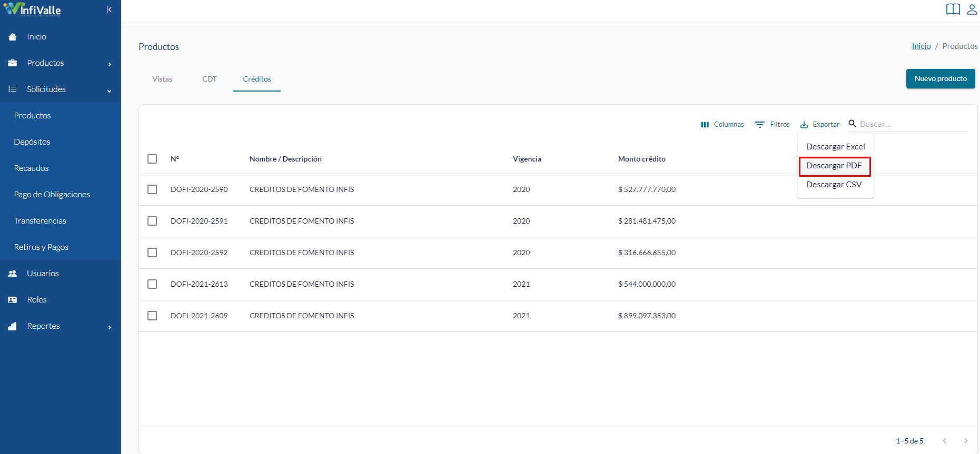Check the row DOFI-2020-2590

(152, 189)
